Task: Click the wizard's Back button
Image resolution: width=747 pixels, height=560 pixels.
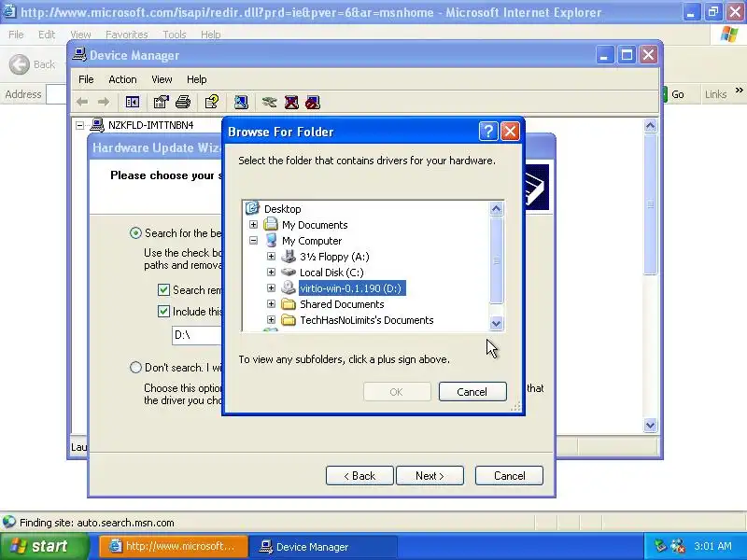Action: 359,475
